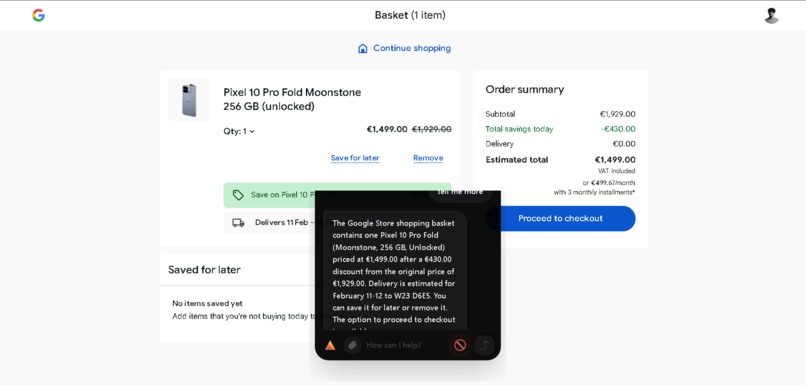Click the Delivery €0.00 amount
This screenshot has width=806, height=385.
(x=624, y=144)
